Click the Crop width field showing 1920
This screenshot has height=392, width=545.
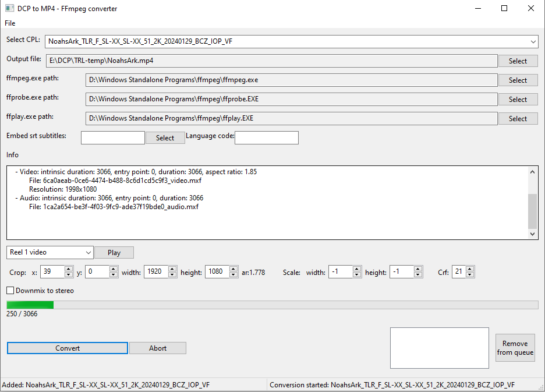156,271
